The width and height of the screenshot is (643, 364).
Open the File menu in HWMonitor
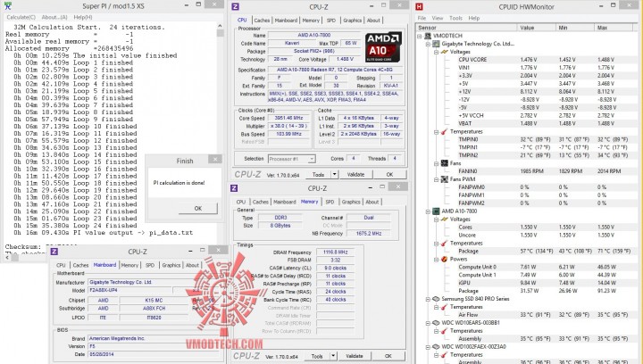coord(422,18)
